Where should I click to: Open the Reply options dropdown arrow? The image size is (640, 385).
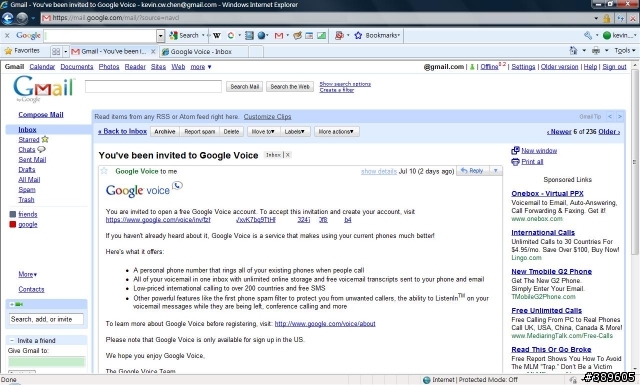(496, 171)
